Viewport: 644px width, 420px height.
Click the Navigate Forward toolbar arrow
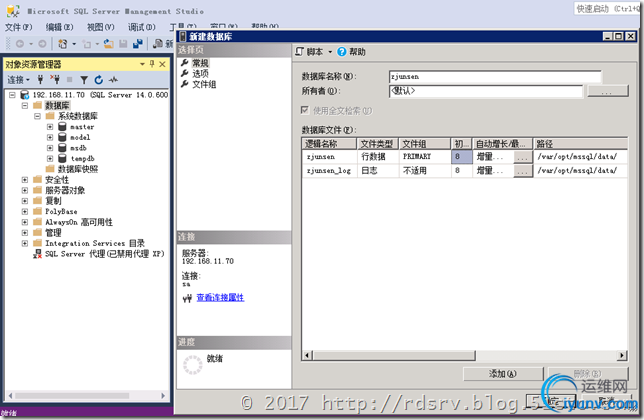click(x=42, y=44)
